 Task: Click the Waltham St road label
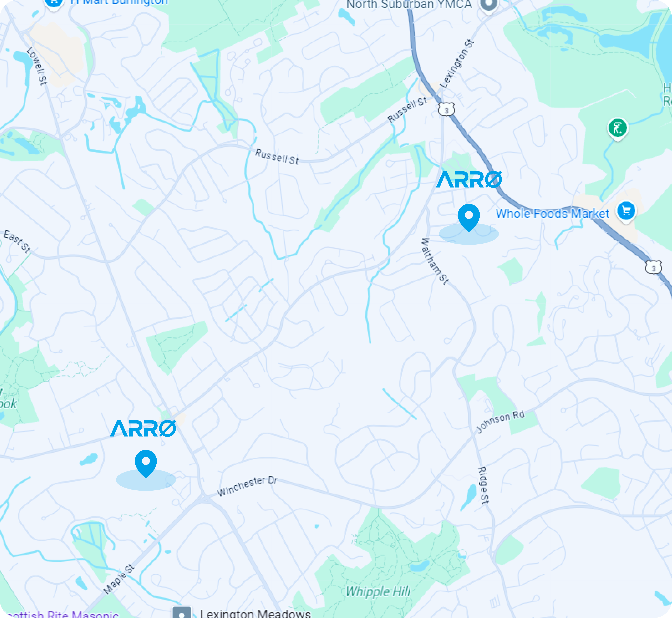pyautogui.click(x=435, y=261)
